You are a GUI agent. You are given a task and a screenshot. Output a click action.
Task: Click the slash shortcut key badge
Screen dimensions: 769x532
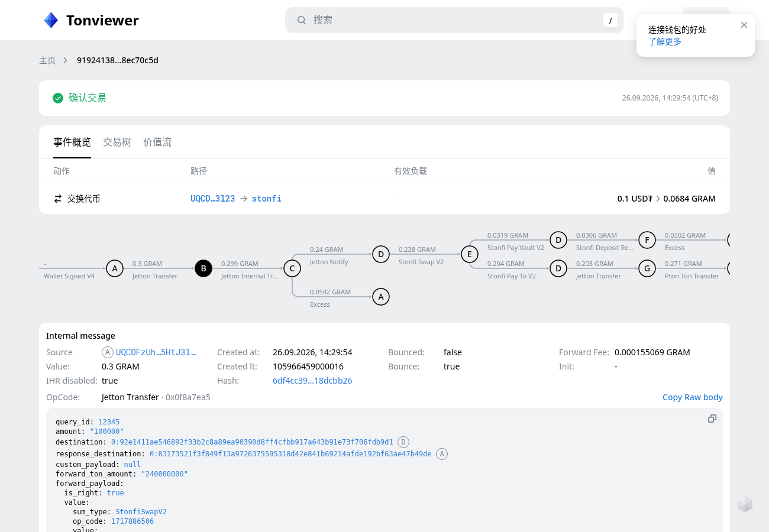point(610,20)
